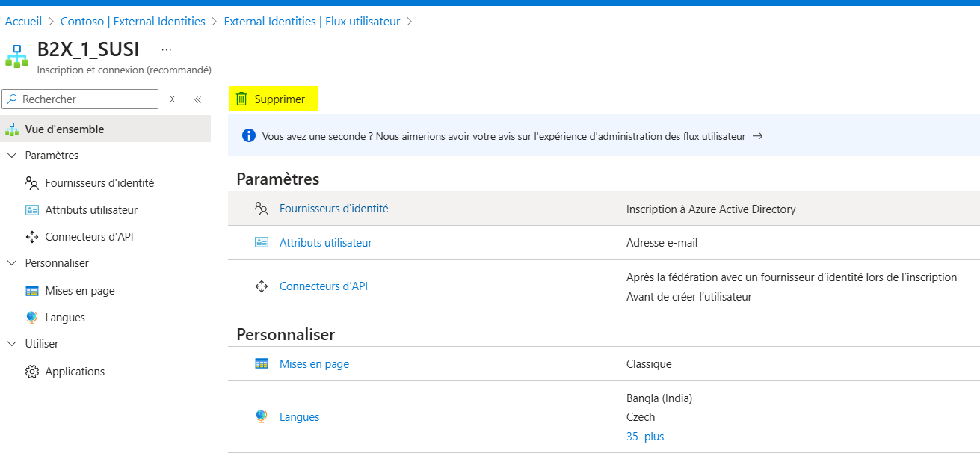Follow the arrow icon at end of feedback banner

(x=757, y=136)
